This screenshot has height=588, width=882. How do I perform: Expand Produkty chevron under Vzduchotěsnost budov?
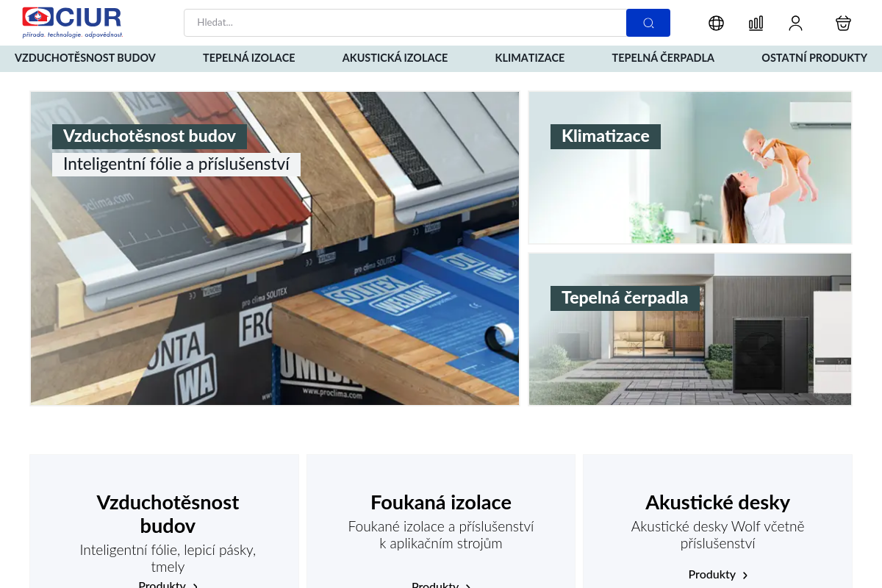click(195, 584)
